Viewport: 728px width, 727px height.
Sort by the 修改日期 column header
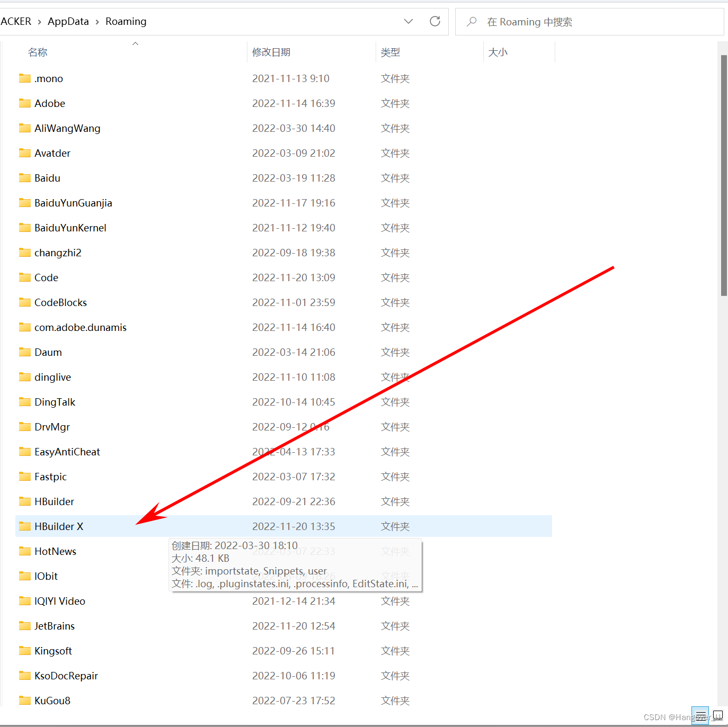pyautogui.click(x=271, y=52)
